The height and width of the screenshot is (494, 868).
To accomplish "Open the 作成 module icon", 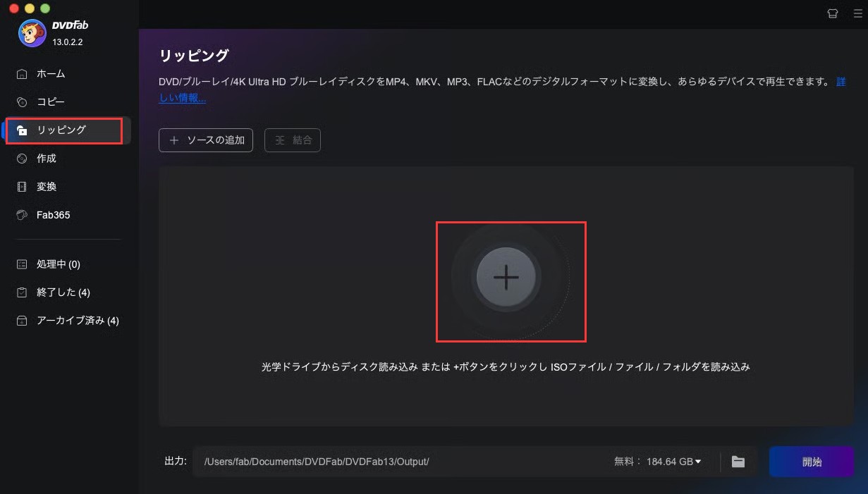I will coord(23,158).
